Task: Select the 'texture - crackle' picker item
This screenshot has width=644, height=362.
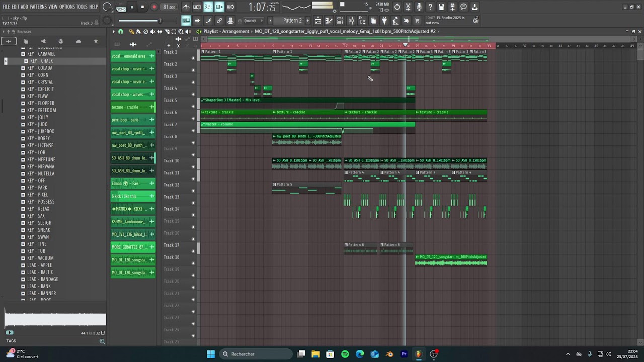Action: (x=130, y=107)
